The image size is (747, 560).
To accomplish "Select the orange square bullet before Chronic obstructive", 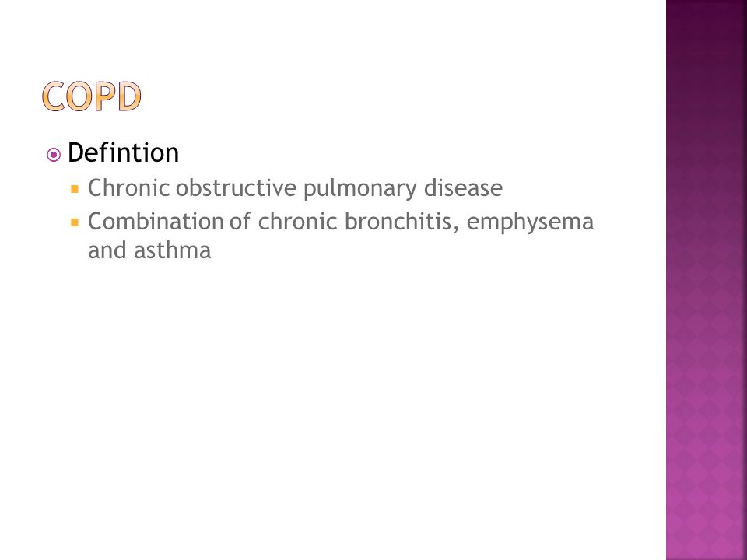I will tap(75, 189).
